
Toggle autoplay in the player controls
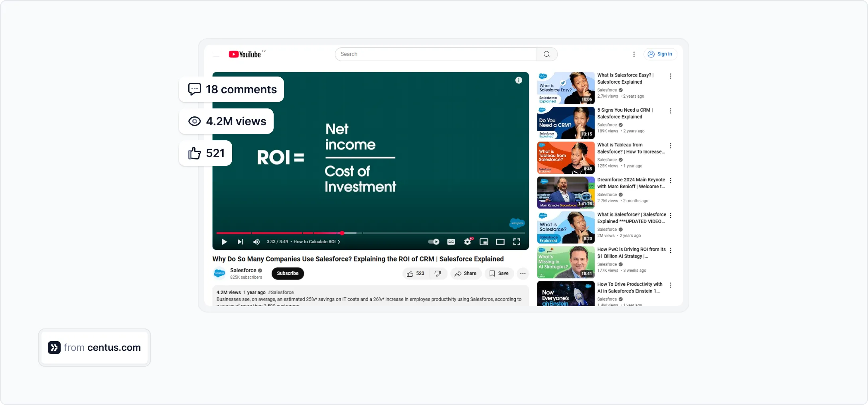tap(433, 242)
